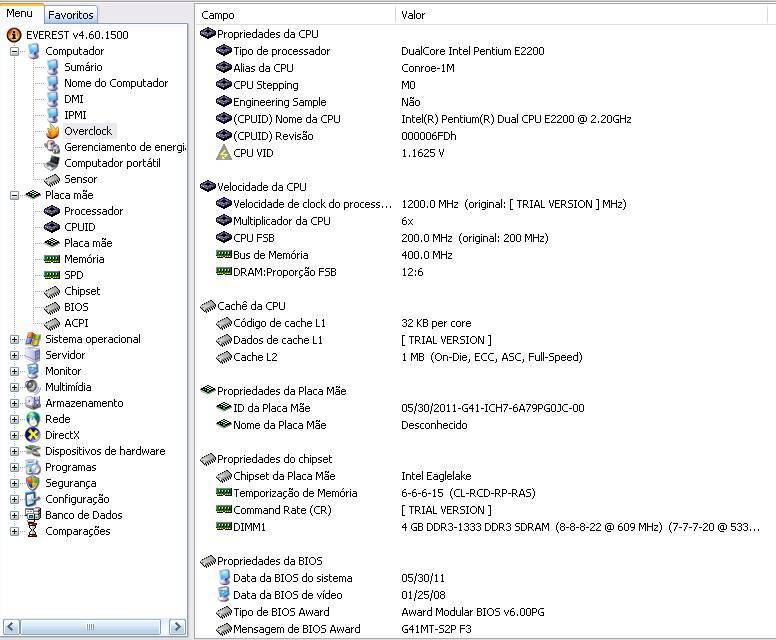Viewport: 776px width, 640px height.
Task: Click the Chipset icon in tree
Action: pyautogui.click(x=52, y=291)
